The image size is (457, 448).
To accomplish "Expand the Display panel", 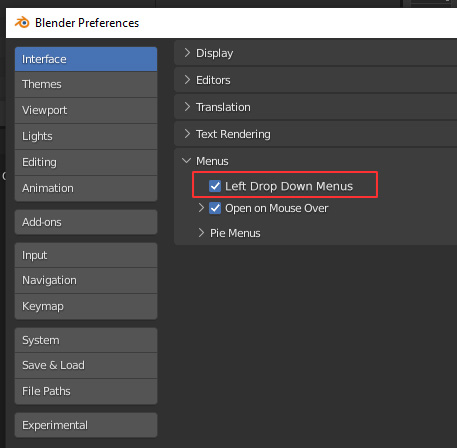I will [315, 53].
